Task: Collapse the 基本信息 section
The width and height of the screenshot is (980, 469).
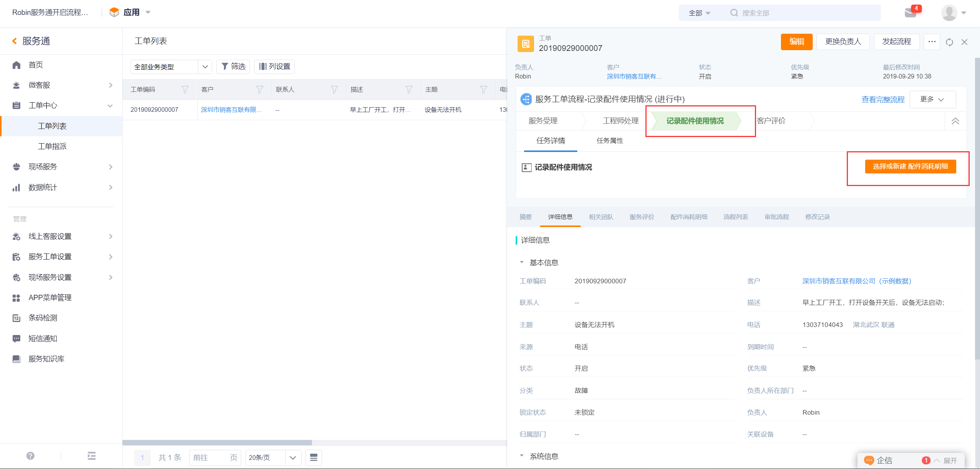Action: (522, 263)
